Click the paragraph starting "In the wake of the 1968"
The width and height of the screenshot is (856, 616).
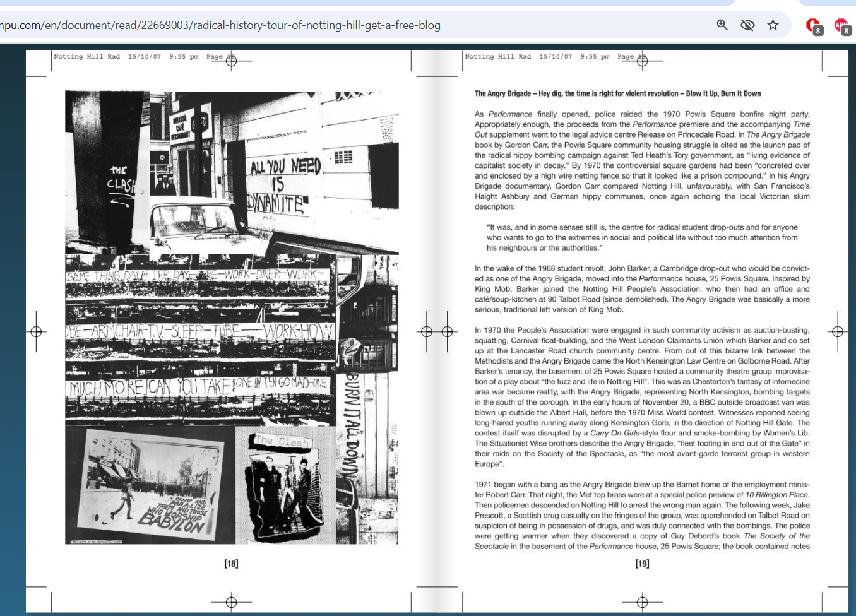tap(642, 289)
